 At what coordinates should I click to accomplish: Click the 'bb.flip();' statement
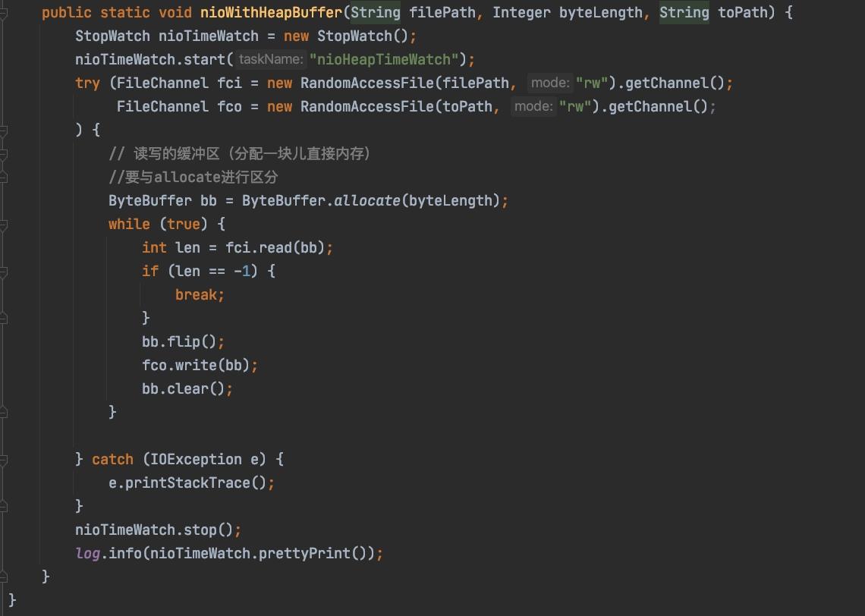tap(183, 342)
